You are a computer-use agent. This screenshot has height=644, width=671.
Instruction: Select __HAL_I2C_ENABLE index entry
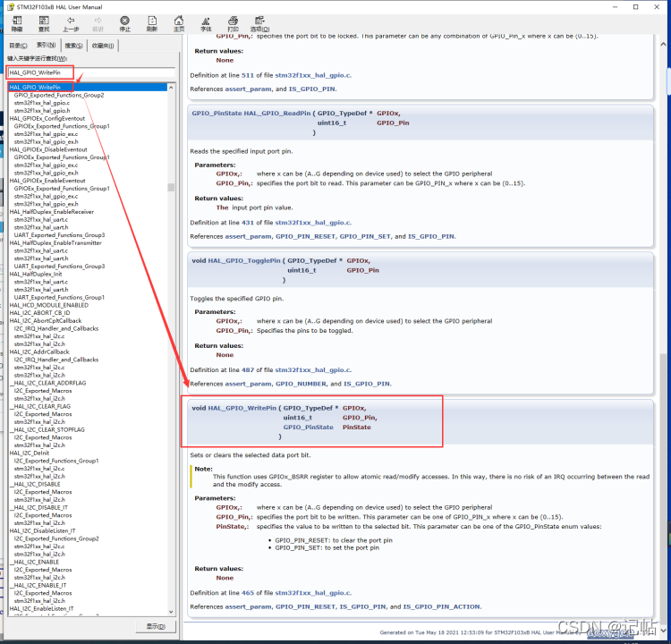(34, 563)
